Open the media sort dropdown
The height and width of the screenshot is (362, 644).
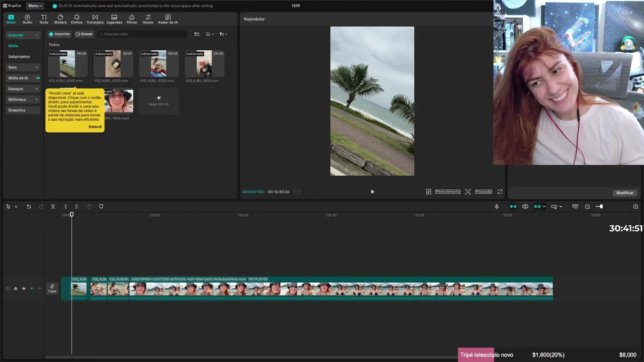(x=210, y=34)
